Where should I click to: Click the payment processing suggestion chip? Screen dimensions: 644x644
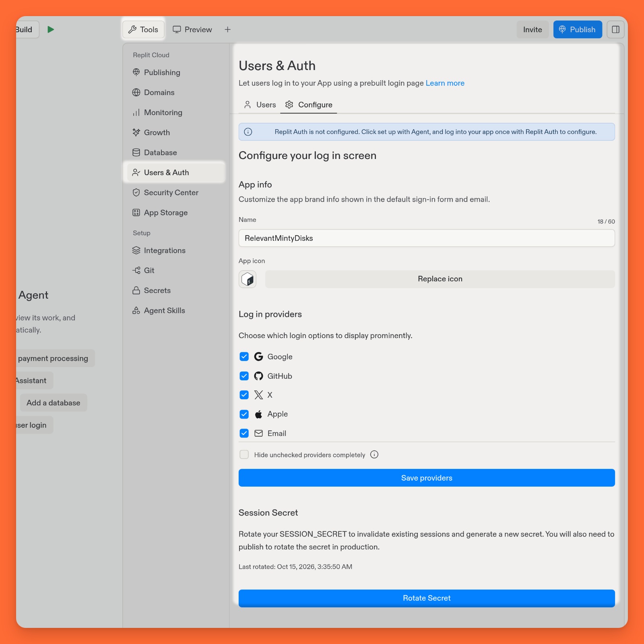pyautogui.click(x=55, y=359)
